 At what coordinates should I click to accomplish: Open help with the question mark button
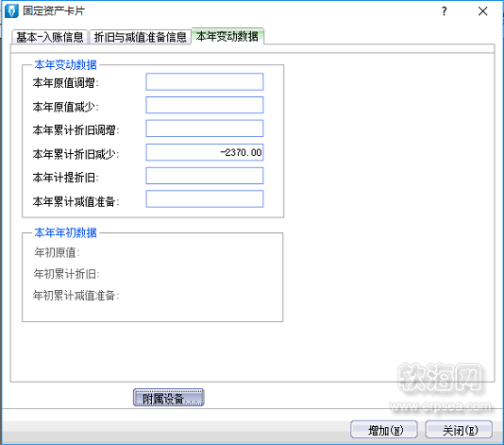tap(445, 11)
